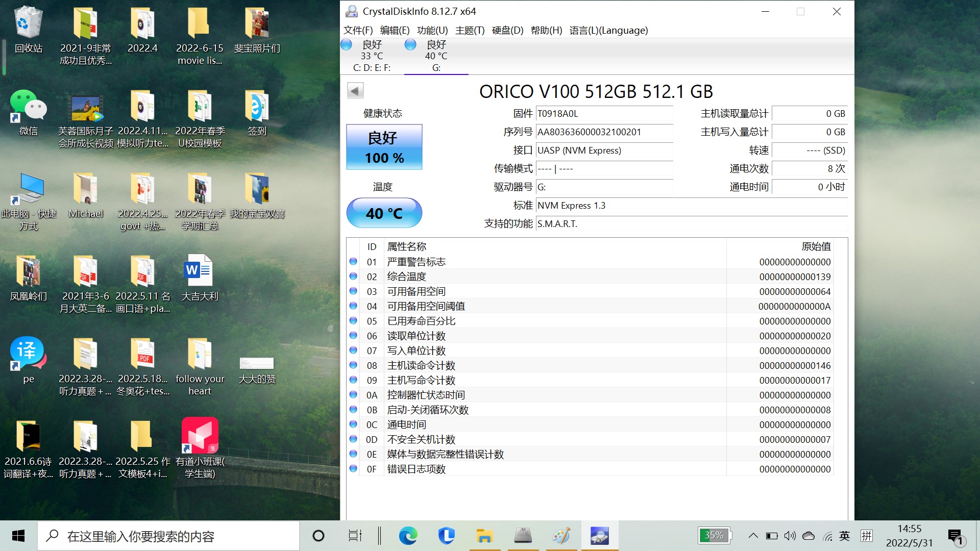Click the health status 良好 100% box
Screen dimensions: 980x551
pos(384,147)
